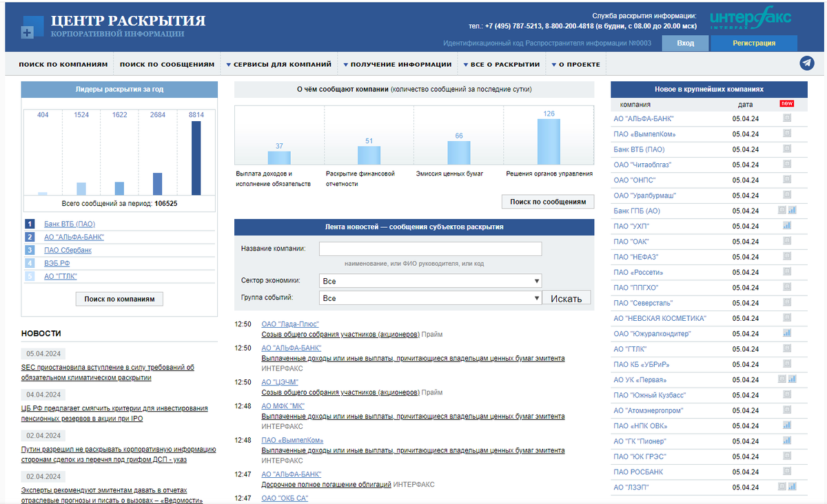The image size is (827, 504).
Task: Click the дата column header
Action: tap(746, 105)
